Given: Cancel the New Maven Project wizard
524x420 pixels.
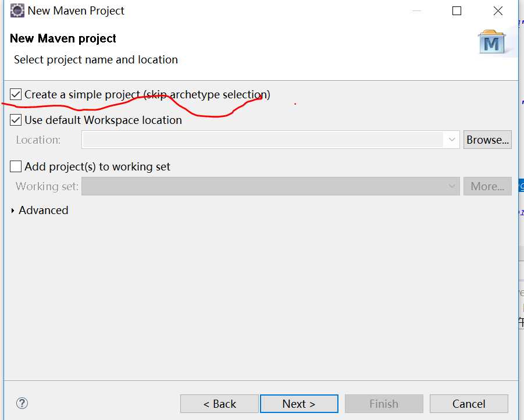Looking at the screenshot, I should click(x=469, y=404).
